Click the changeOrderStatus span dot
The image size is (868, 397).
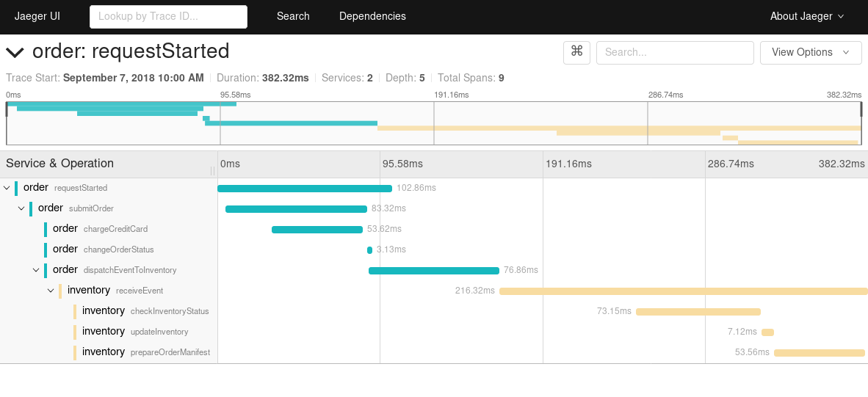coord(369,250)
